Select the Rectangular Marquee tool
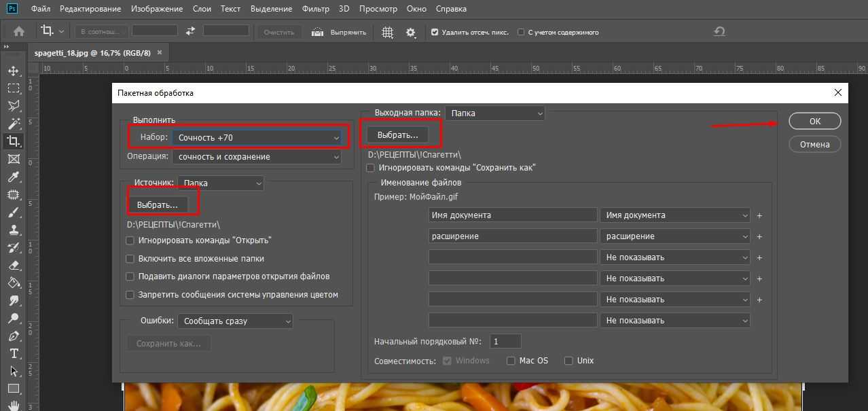This screenshot has height=411, width=868. tap(14, 88)
